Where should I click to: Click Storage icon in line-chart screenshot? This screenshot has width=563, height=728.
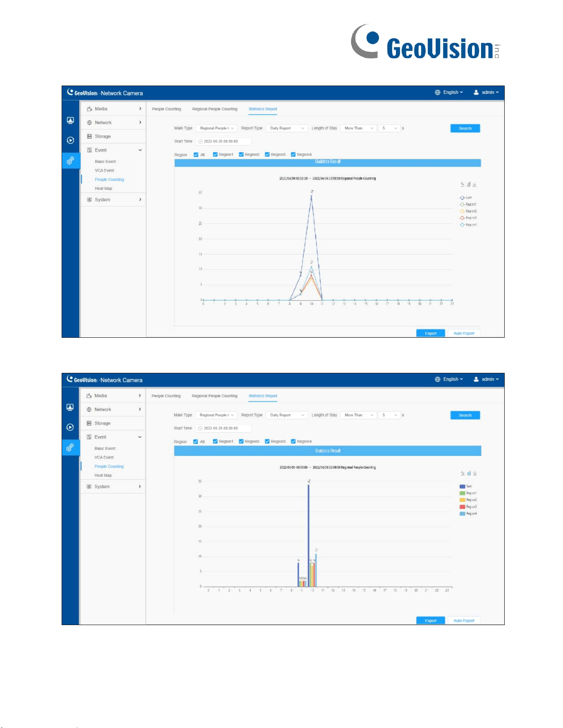pyautogui.click(x=89, y=136)
